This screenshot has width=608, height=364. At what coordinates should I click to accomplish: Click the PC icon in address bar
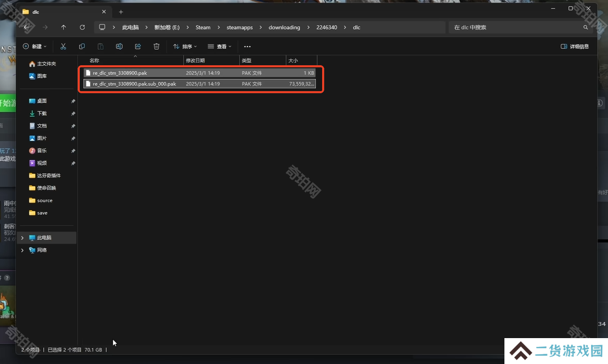(102, 27)
